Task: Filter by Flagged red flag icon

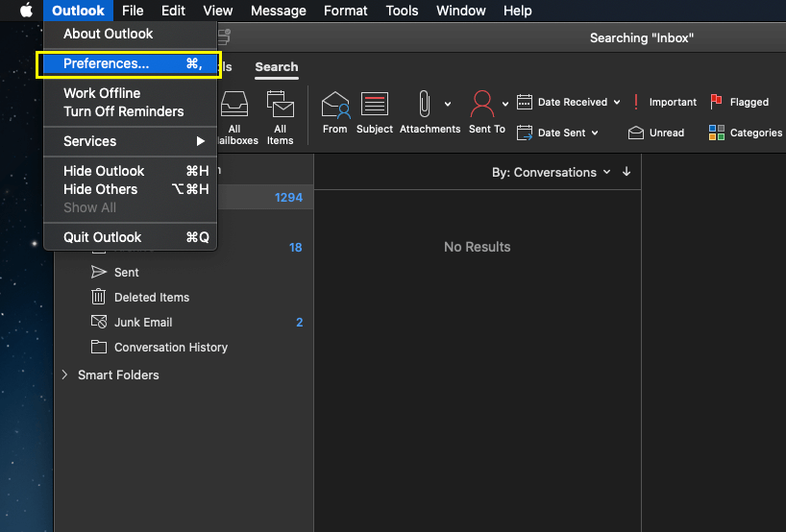Action: [716, 102]
